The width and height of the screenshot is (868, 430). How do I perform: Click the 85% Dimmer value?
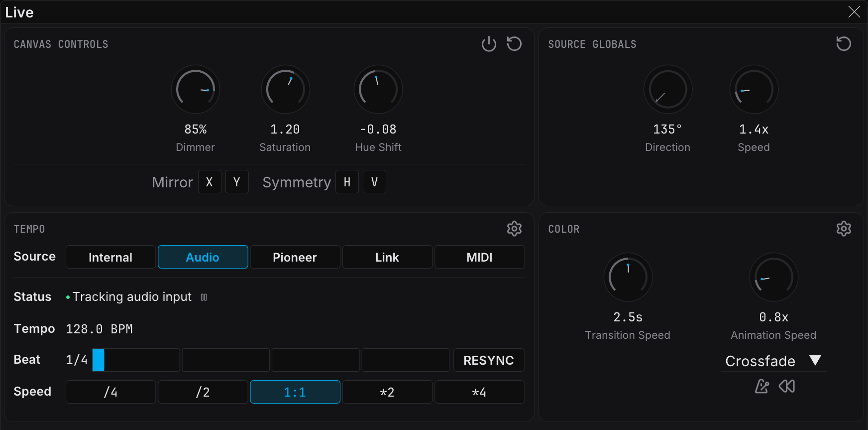(x=196, y=130)
